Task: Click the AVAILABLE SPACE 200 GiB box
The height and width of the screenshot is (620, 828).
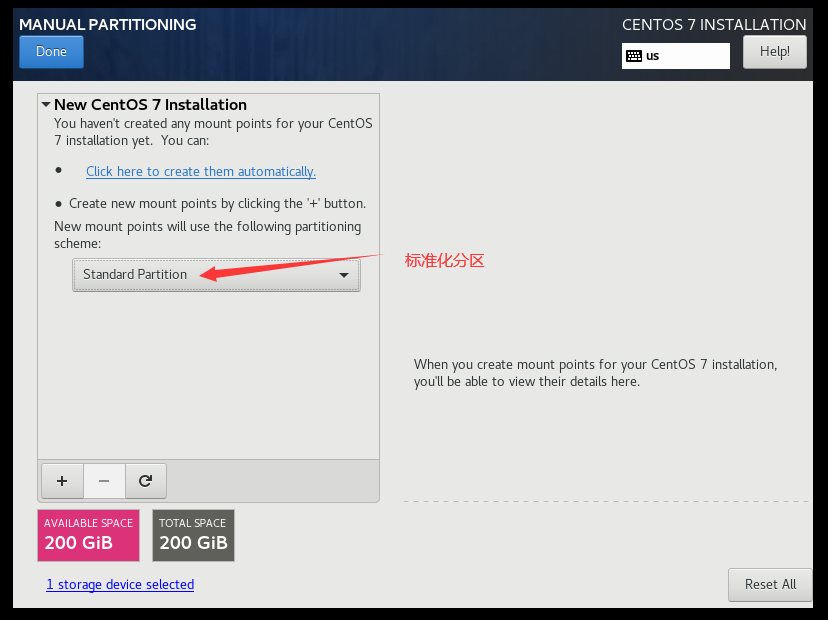Action: tap(89, 535)
